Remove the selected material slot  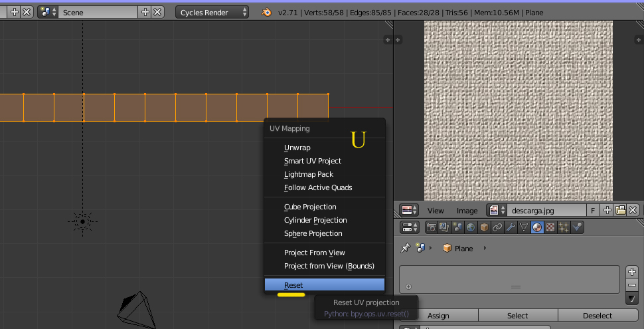(632, 285)
